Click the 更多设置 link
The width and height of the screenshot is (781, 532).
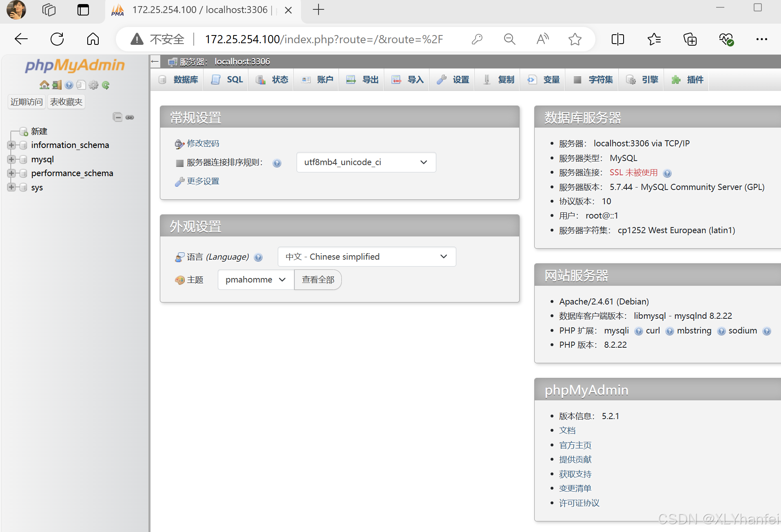(x=203, y=181)
